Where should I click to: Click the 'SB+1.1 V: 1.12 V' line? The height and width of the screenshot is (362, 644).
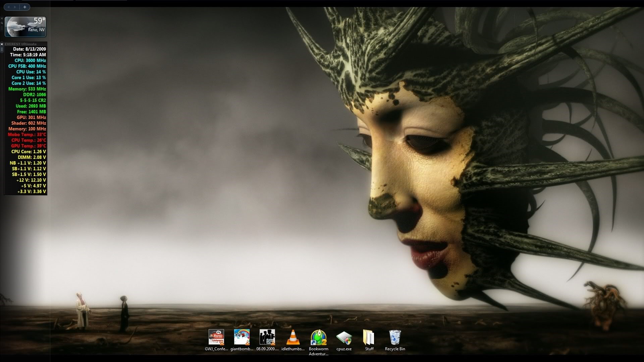click(29, 169)
